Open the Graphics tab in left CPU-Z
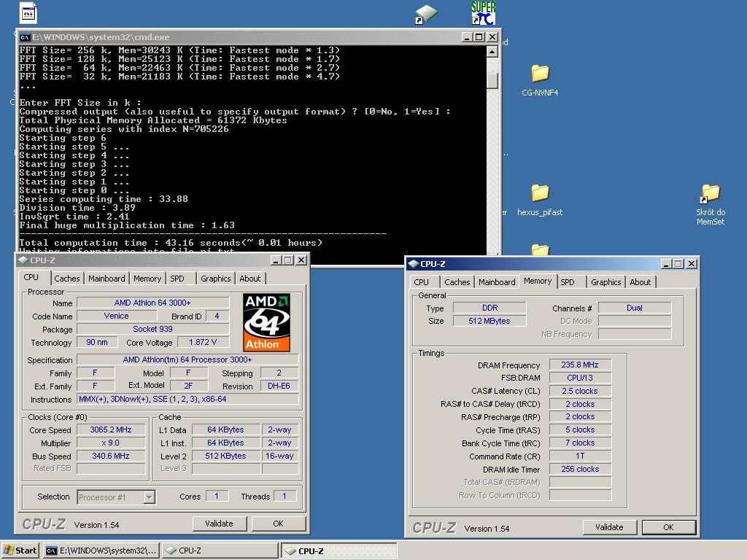Image resolution: width=747 pixels, height=560 pixels. tap(215, 279)
